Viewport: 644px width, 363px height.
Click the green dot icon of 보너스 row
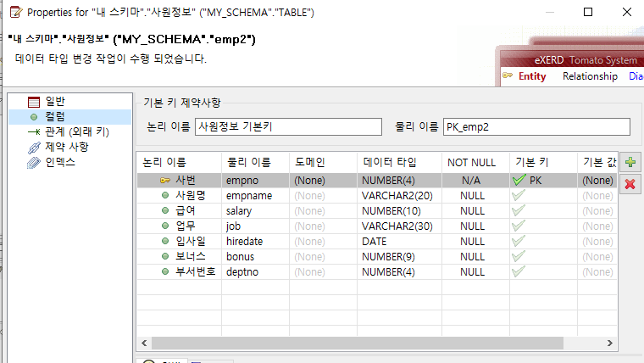(165, 256)
